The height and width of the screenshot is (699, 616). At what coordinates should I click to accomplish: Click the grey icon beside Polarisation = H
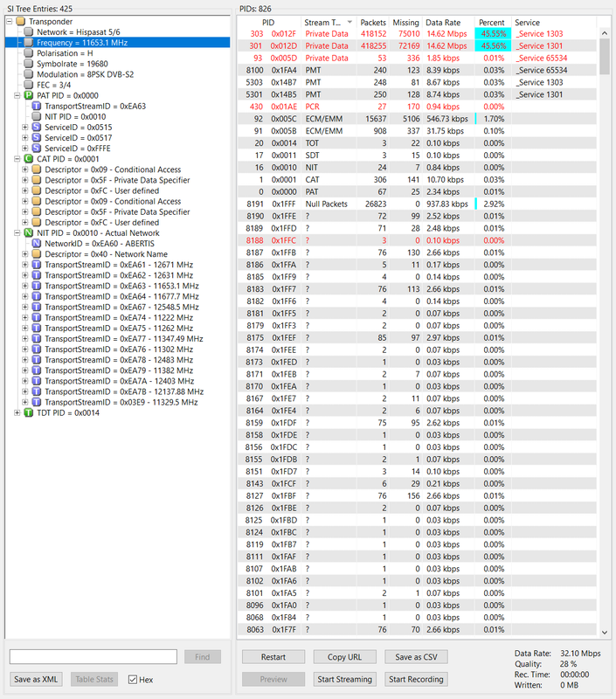pos(29,53)
